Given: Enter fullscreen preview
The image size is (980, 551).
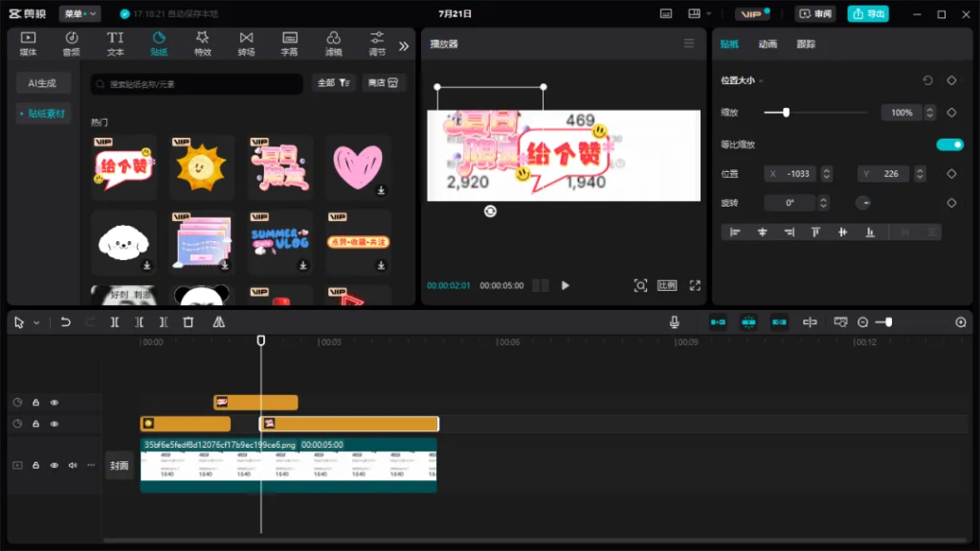Looking at the screenshot, I should [695, 285].
